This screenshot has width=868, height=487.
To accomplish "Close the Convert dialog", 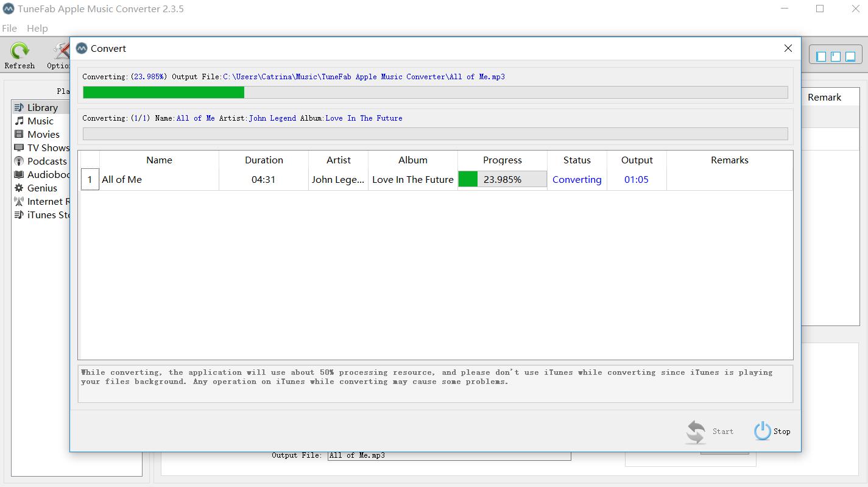I will pyautogui.click(x=788, y=48).
